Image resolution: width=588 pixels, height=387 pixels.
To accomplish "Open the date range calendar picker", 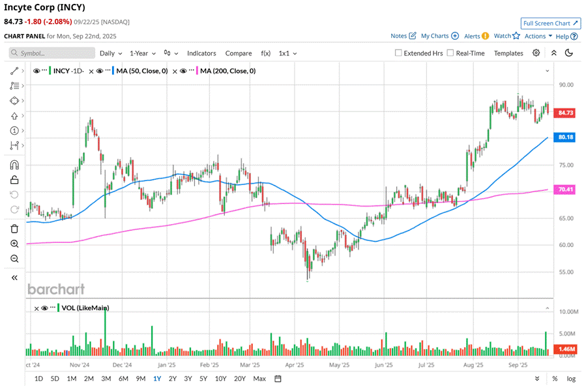I will [278, 379].
